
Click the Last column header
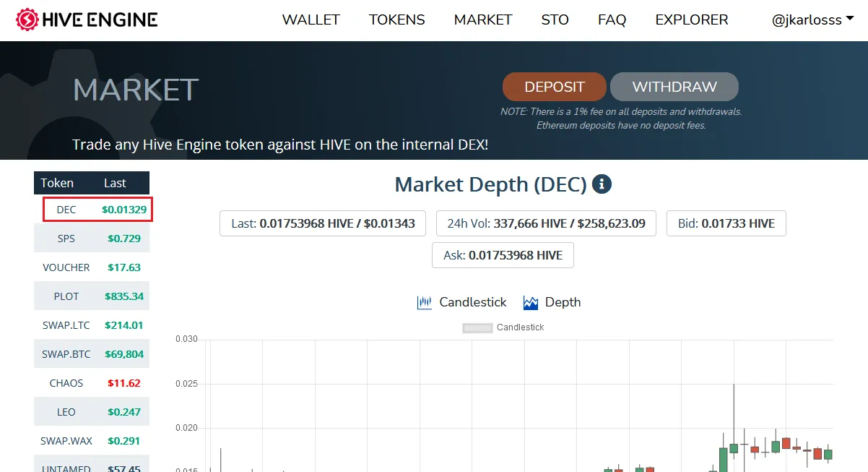[x=115, y=183]
